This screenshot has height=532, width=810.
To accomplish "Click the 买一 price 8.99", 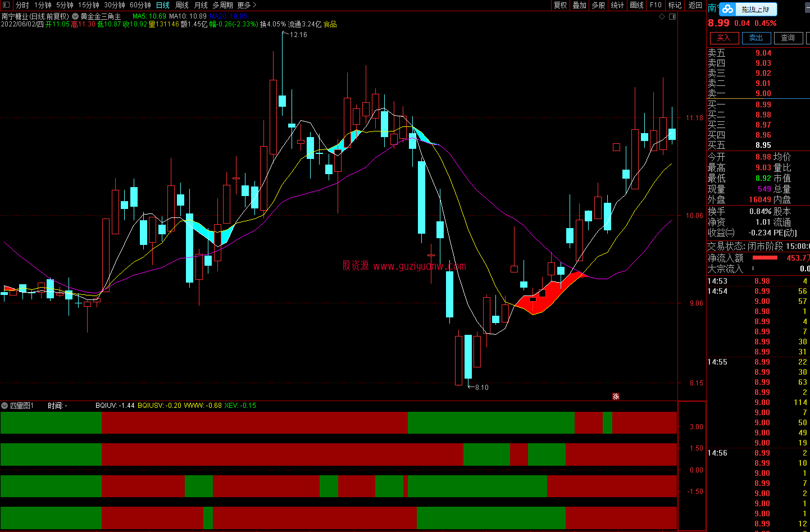I will (x=763, y=105).
